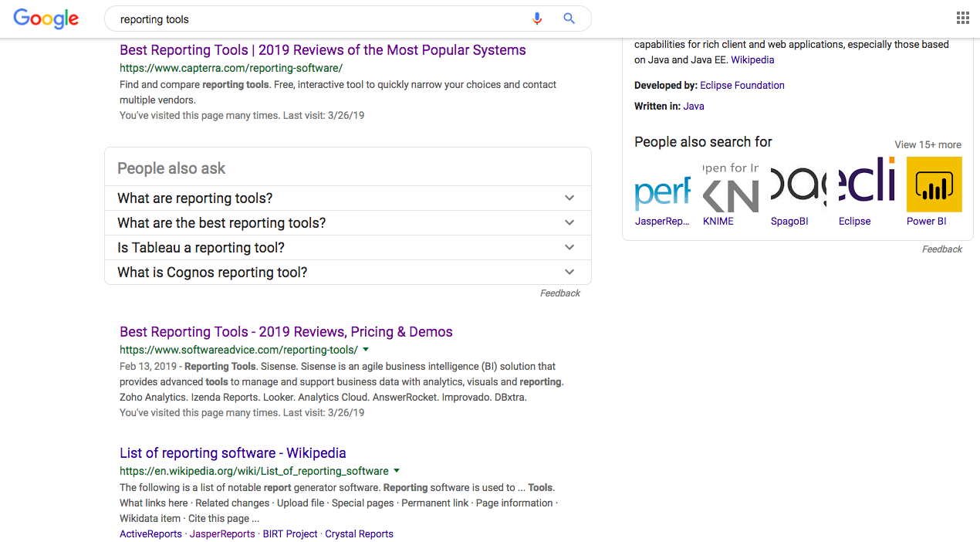The image size is (980, 542).
Task: Click the Google logo
Action: click(46, 19)
